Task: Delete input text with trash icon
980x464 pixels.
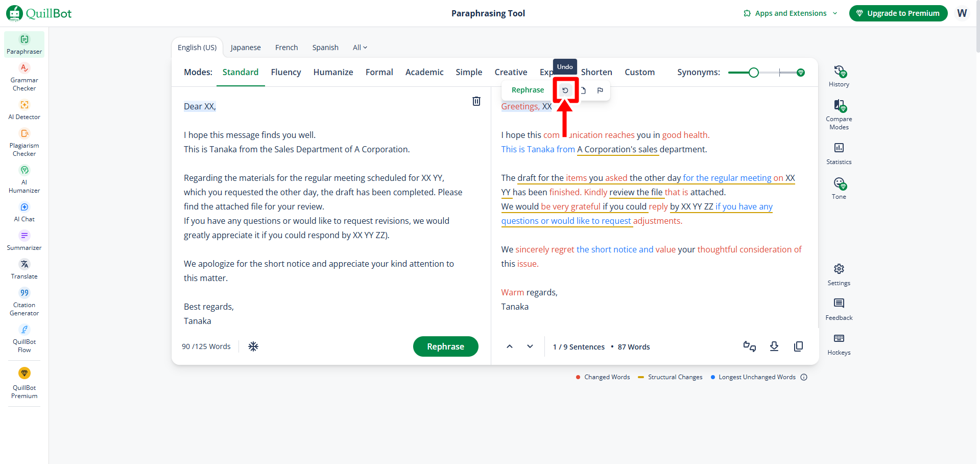Action: [x=476, y=101]
